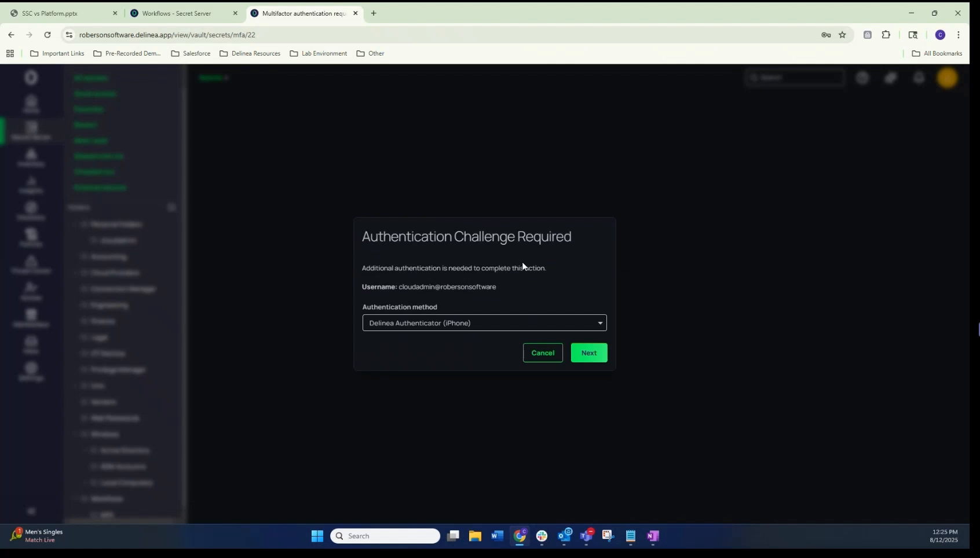
Task: Reload the page with the refresh icon
Action: [47, 35]
